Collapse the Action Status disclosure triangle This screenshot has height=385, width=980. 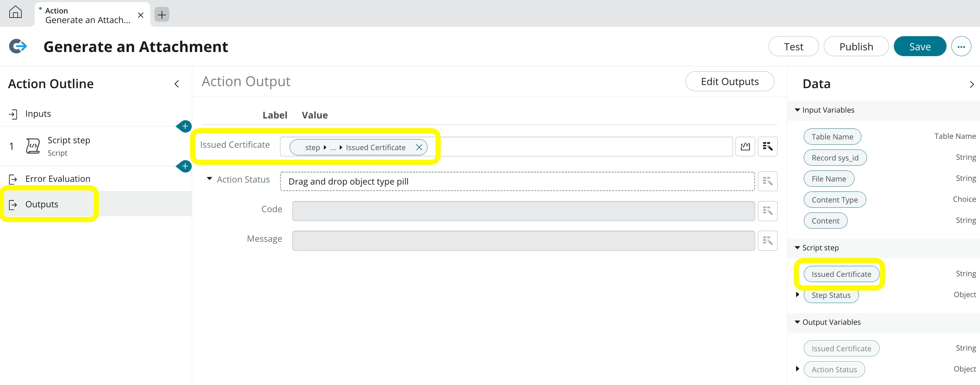(209, 179)
